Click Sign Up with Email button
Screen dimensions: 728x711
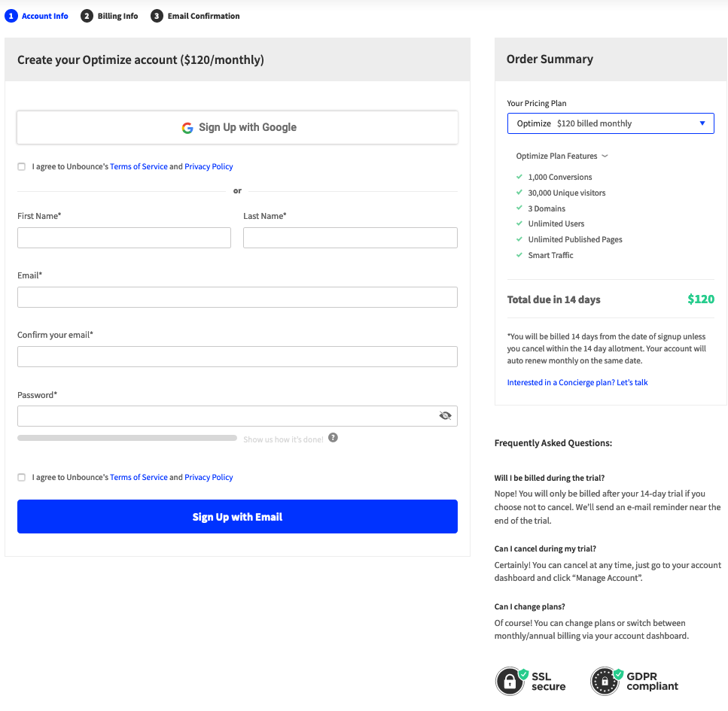pyautogui.click(x=237, y=517)
